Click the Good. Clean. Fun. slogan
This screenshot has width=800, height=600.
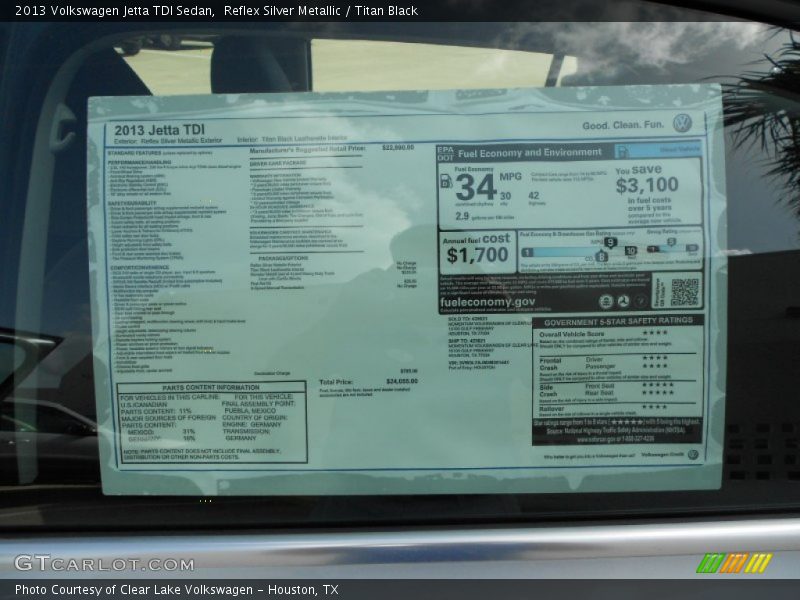(623, 125)
